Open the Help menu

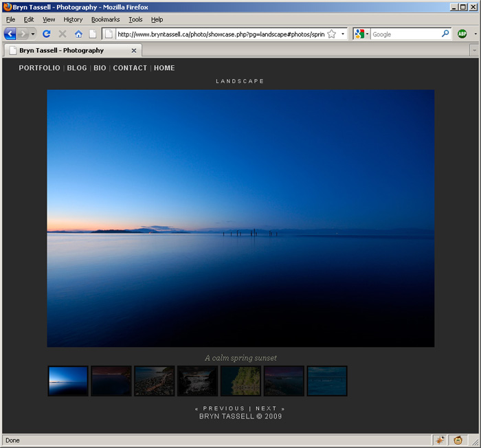tap(157, 19)
